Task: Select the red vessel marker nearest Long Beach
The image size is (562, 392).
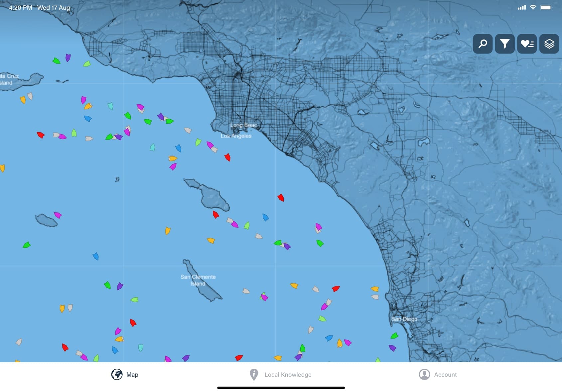Action: (227, 157)
